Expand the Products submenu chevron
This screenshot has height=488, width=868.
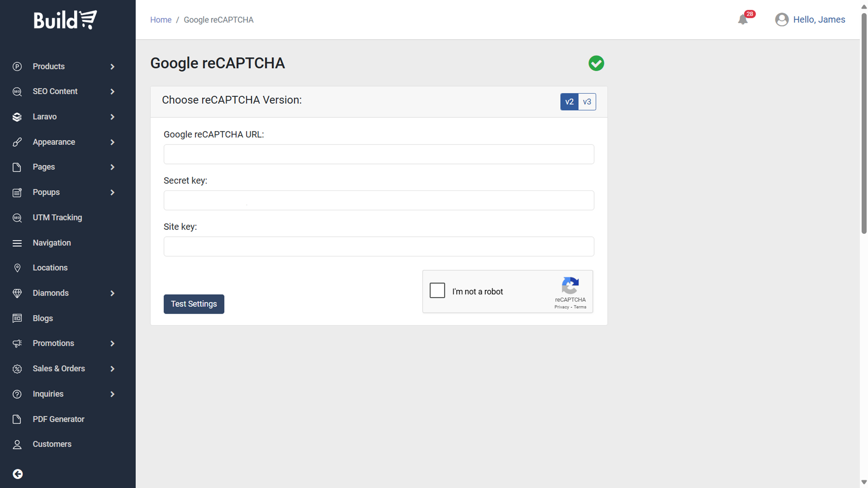coord(112,67)
